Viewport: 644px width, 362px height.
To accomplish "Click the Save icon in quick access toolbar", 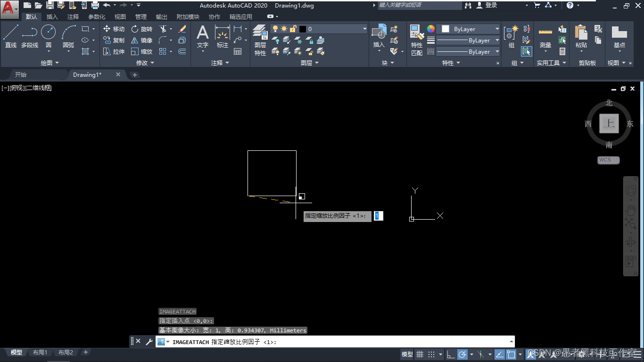I will pos(50,5).
